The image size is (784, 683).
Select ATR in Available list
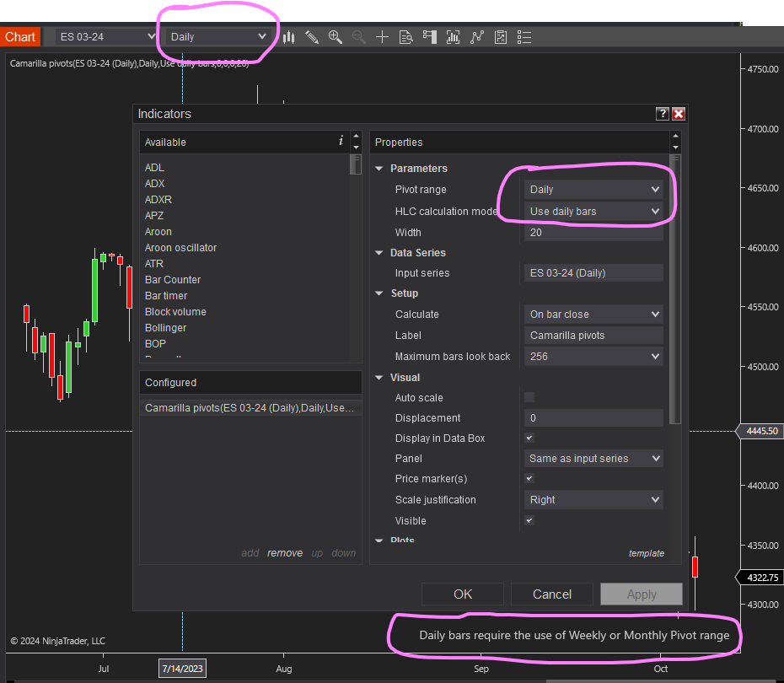tap(154, 263)
